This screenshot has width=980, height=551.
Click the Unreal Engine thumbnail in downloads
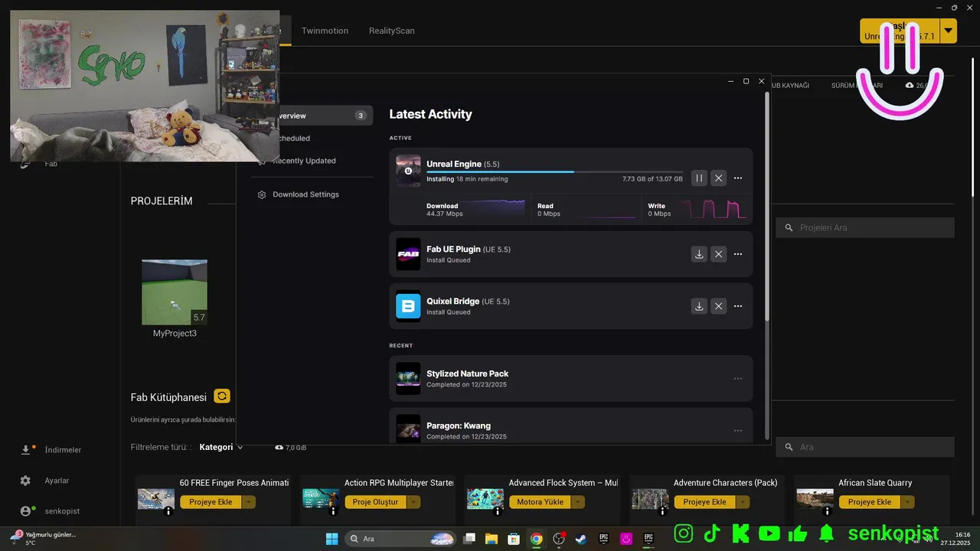click(x=408, y=171)
